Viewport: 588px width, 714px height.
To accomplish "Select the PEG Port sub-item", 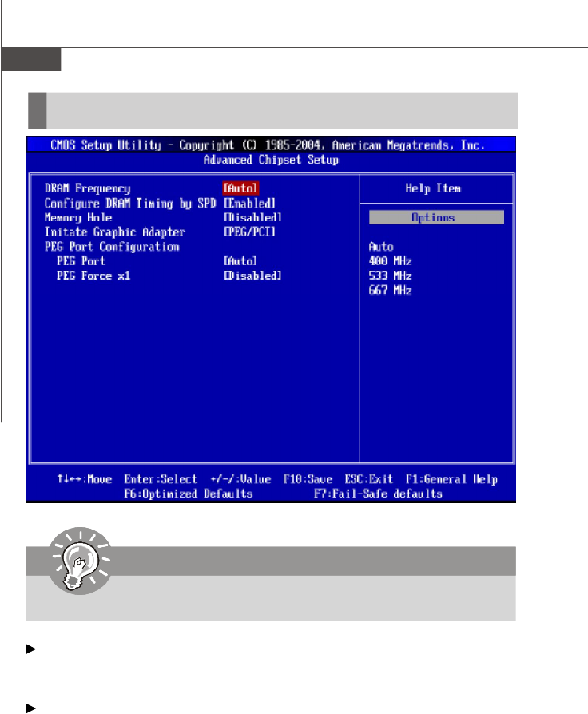I will point(81,261).
